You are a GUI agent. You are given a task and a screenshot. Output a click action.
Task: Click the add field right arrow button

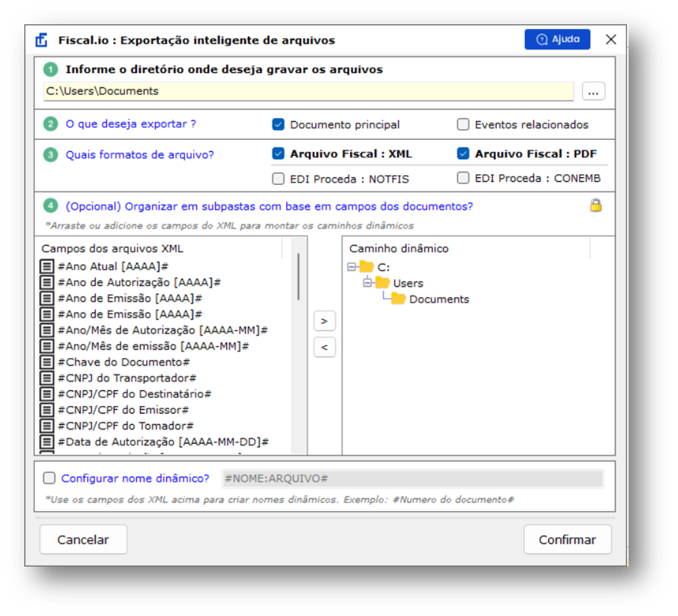pyautogui.click(x=324, y=321)
